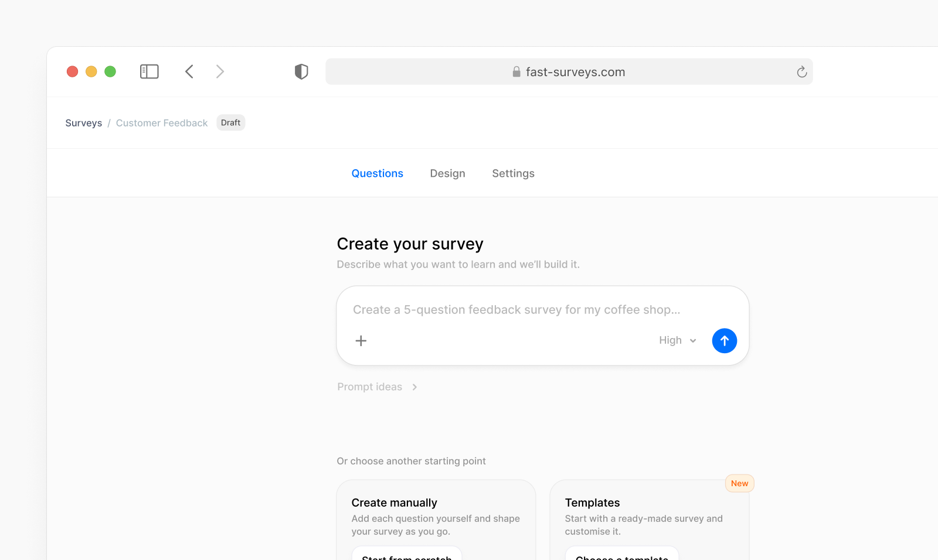
Task: Close the window with the red button
Action: tap(73, 71)
